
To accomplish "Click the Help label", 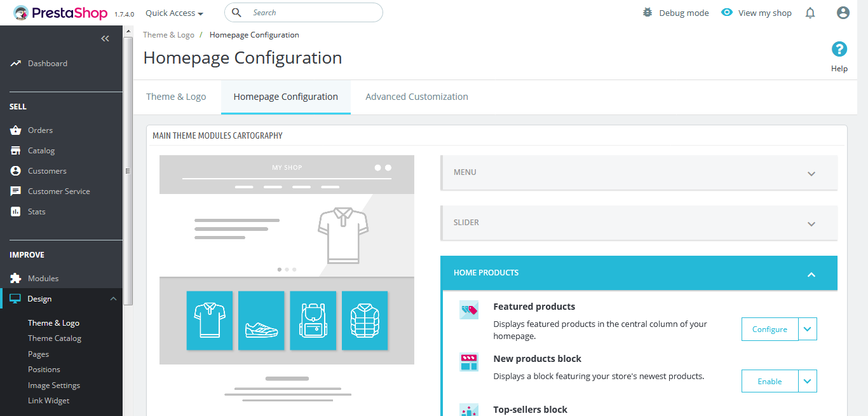I will tap(839, 69).
